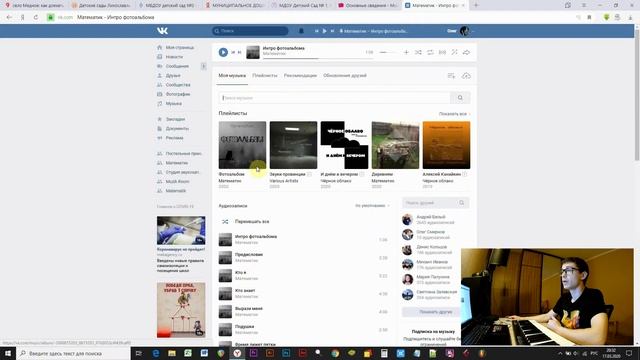Screen dimensions: 640x360
Task: Play the Предисловие track
Action: coord(304,258)
